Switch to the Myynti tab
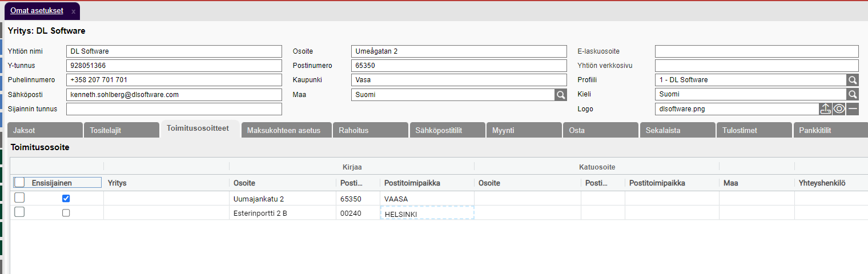Image resolution: width=868 pixels, height=274 pixels. pos(524,130)
